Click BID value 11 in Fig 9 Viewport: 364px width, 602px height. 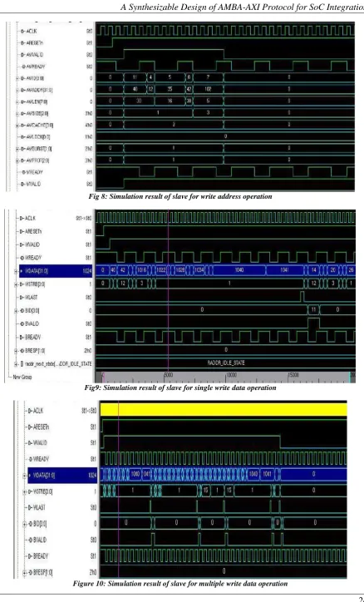[x=313, y=309]
